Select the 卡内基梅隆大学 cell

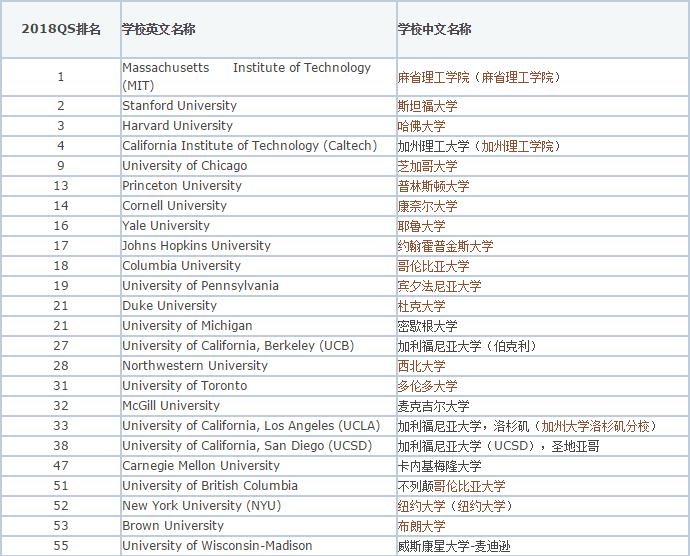coord(543,466)
